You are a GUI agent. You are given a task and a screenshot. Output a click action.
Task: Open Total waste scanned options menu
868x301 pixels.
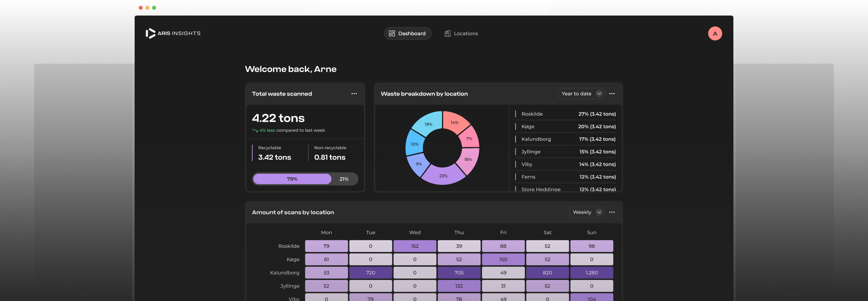point(354,94)
